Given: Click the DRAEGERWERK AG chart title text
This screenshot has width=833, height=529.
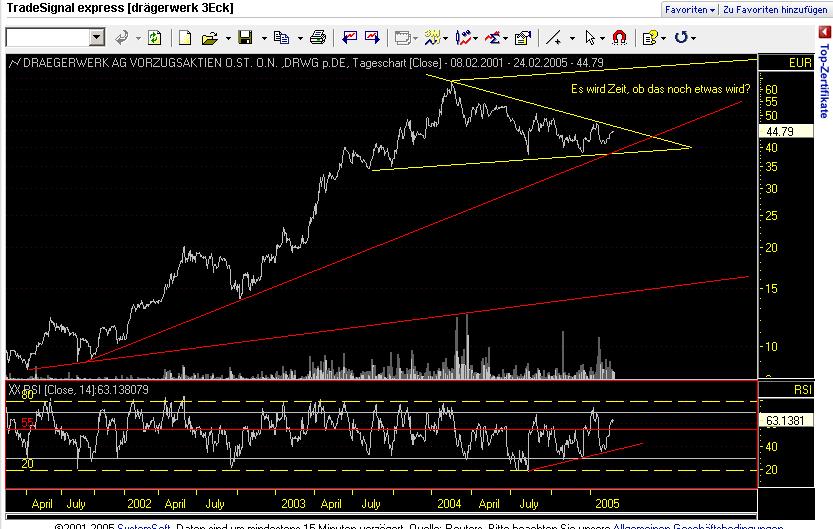Looking at the screenshot, I should coord(313,63).
